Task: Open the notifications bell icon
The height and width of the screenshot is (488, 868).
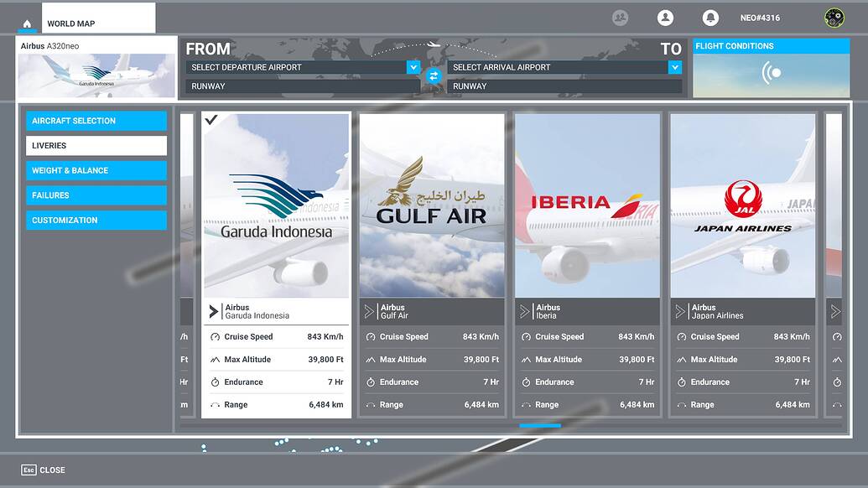Action: pos(710,18)
